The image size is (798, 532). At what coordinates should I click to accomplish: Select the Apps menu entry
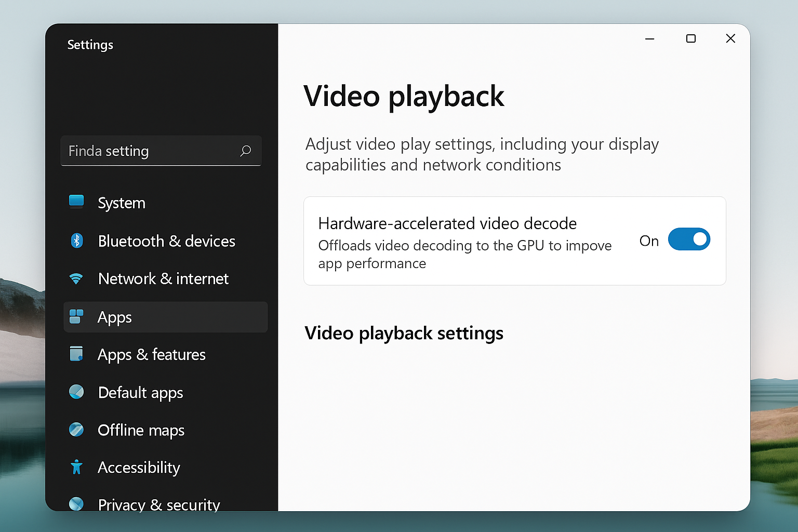point(114,316)
